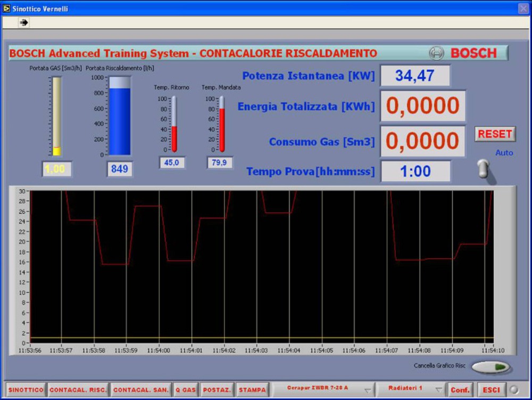The width and height of the screenshot is (532, 400).
Task: Click the Cancella Grafico Risc label
Action: pyautogui.click(x=440, y=366)
